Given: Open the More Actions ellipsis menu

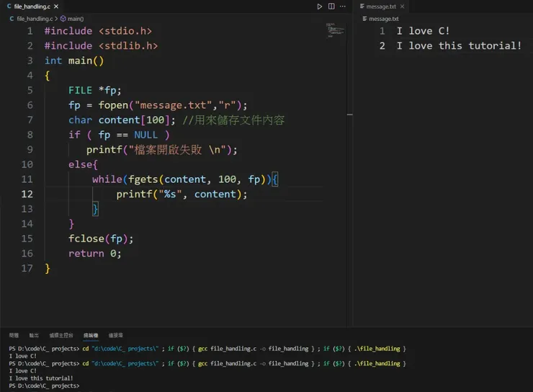Looking at the screenshot, I should 343,6.
